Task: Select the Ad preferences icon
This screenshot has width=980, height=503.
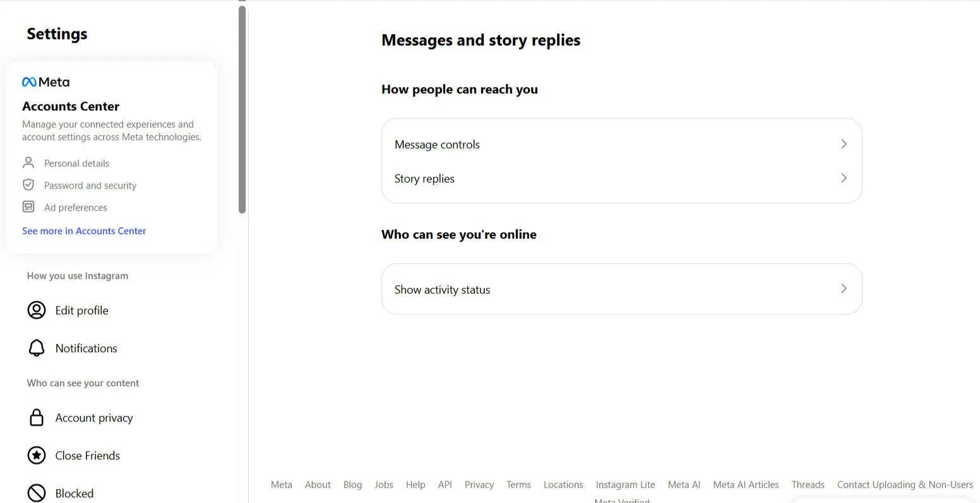Action: [28, 206]
